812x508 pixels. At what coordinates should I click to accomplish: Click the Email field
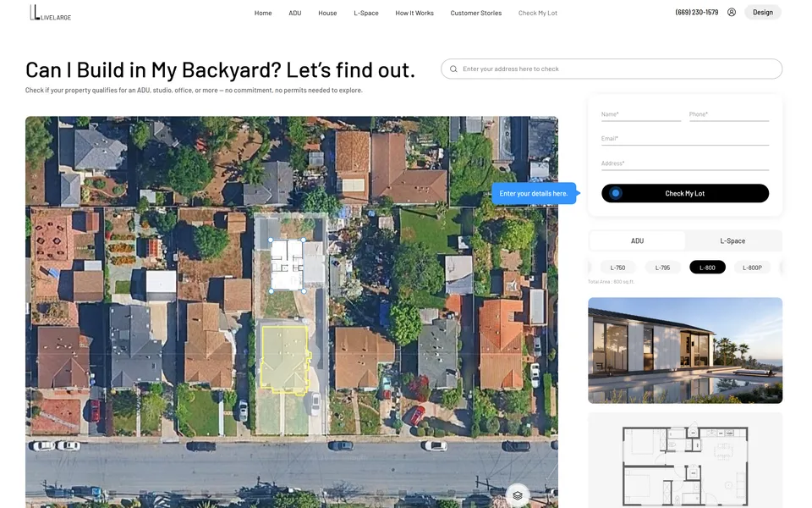(x=684, y=139)
